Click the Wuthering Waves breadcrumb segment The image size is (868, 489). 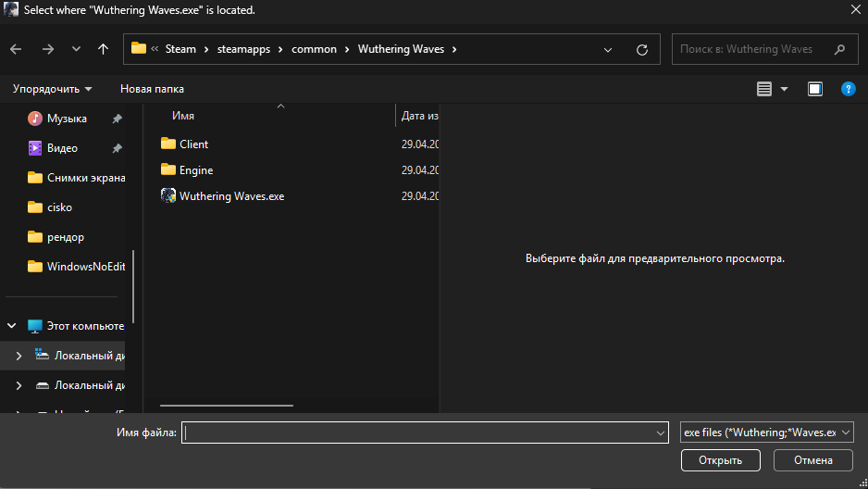pos(401,49)
